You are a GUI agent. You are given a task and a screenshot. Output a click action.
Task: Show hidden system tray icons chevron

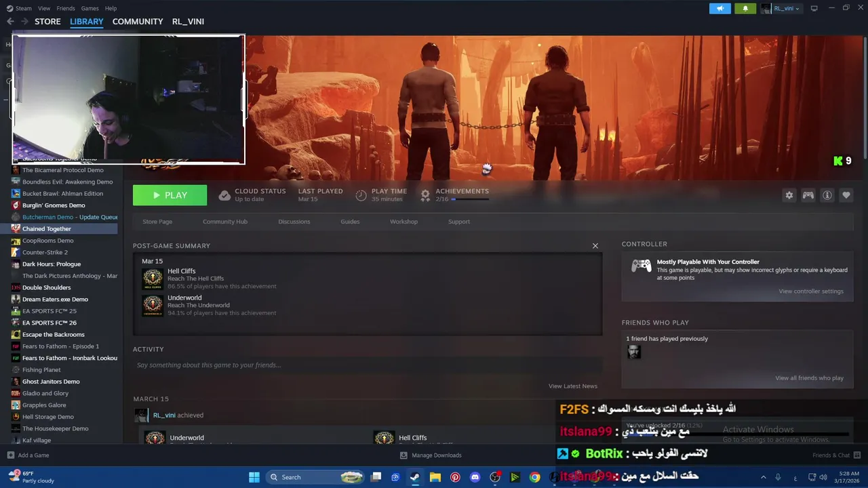[x=763, y=477]
